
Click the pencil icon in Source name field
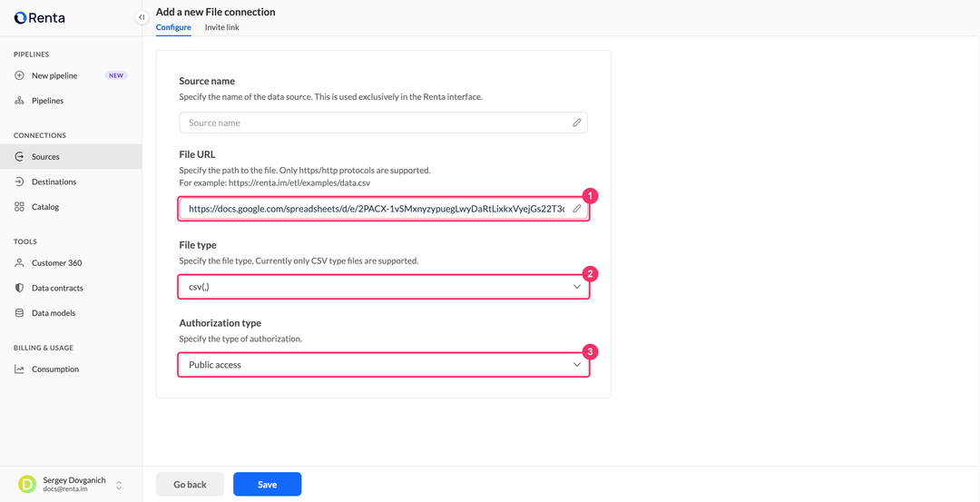pyautogui.click(x=577, y=123)
